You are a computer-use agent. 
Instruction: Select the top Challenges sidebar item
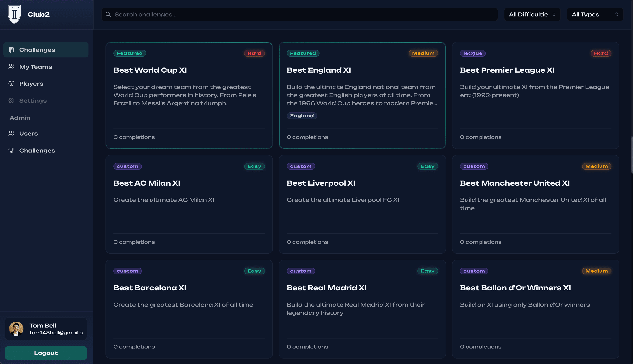pyautogui.click(x=46, y=50)
